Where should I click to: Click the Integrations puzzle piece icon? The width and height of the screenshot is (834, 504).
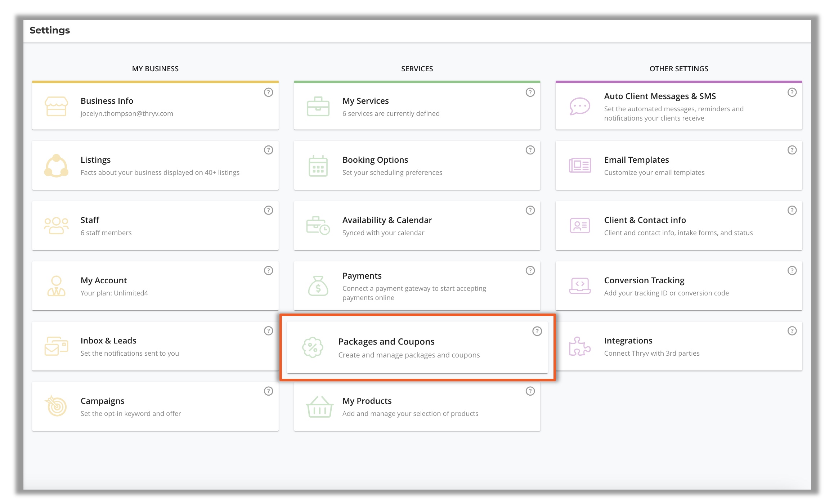pyautogui.click(x=580, y=346)
